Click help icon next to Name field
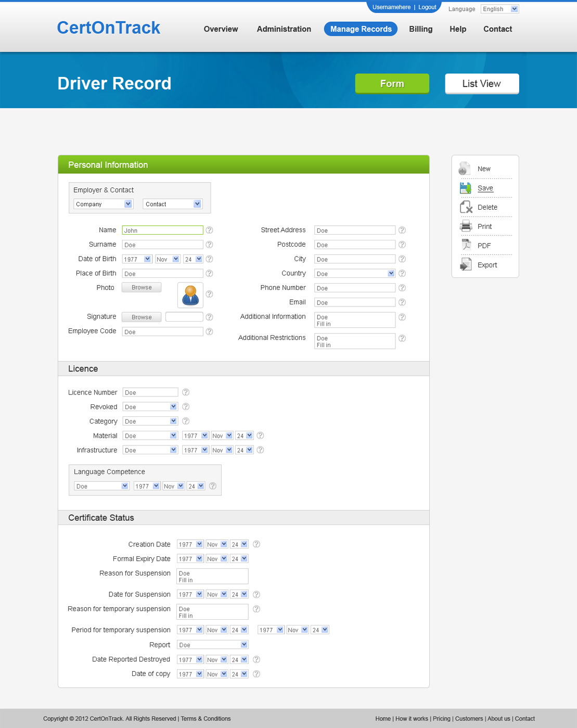The height and width of the screenshot is (728, 577). coord(209,230)
